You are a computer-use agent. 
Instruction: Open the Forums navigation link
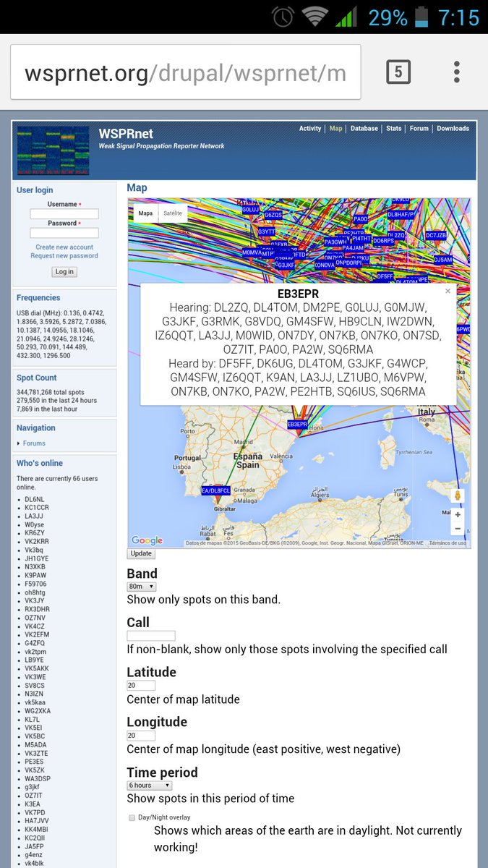point(34,443)
